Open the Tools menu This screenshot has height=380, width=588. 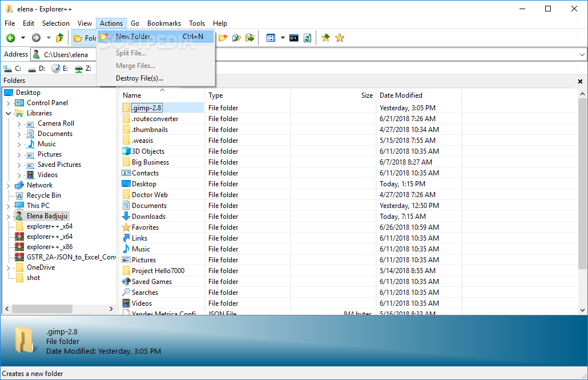197,23
